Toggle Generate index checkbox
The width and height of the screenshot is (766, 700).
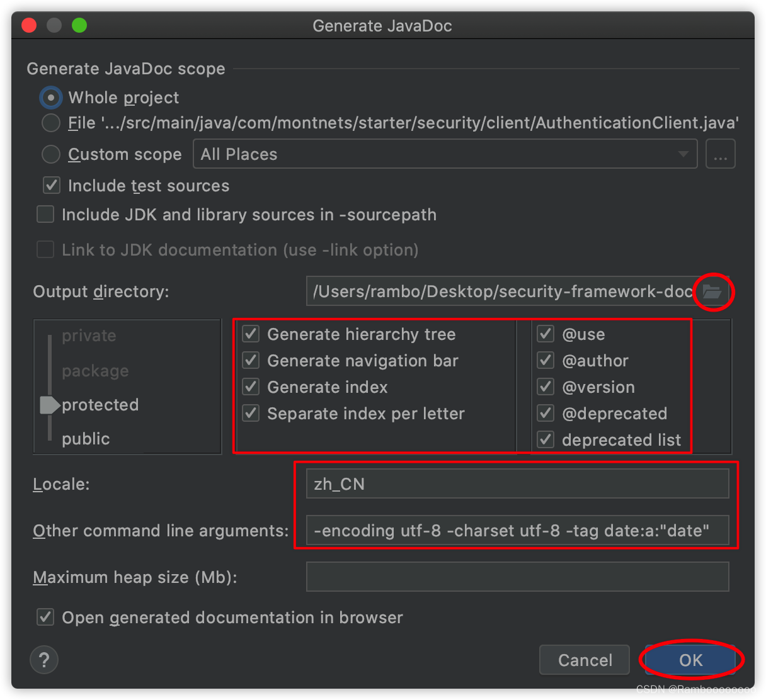(251, 387)
